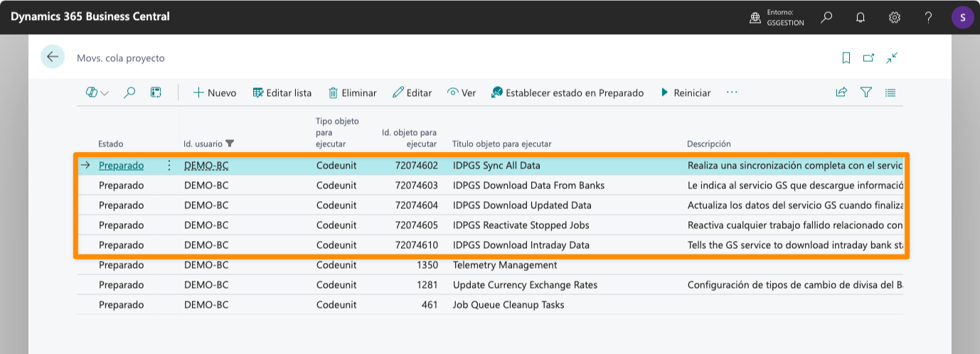Image resolution: width=980 pixels, height=354 pixels.
Task: Click object ID 1350
Action: (x=427, y=265)
